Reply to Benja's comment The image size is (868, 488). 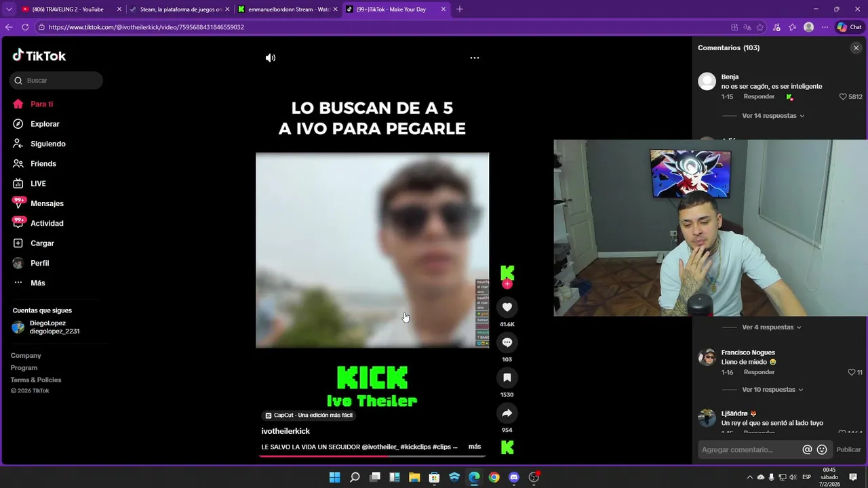click(x=759, y=97)
